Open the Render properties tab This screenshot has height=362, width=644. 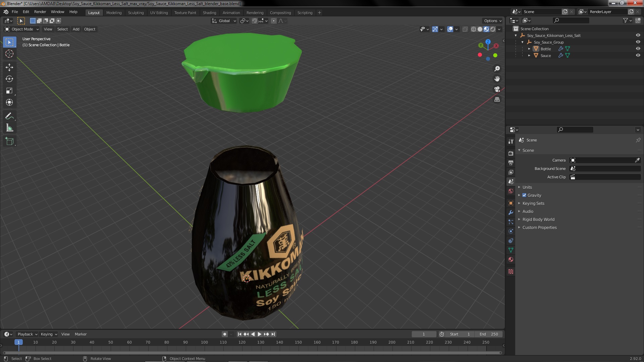click(x=511, y=153)
